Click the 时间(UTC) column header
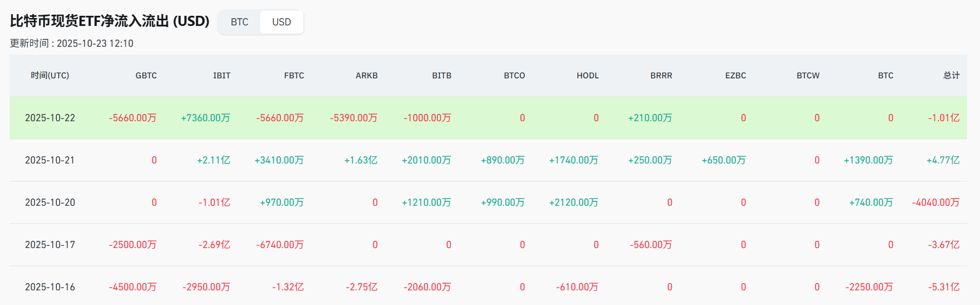The image size is (980, 305). pyautogui.click(x=50, y=76)
